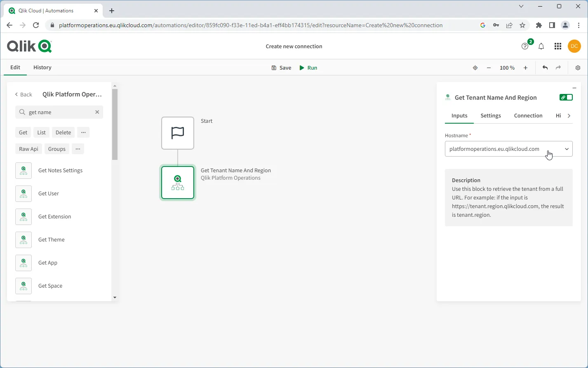Viewport: 588px width, 368px height.
Task: Switch to the Settings tab
Action: (x=490, y=116)
